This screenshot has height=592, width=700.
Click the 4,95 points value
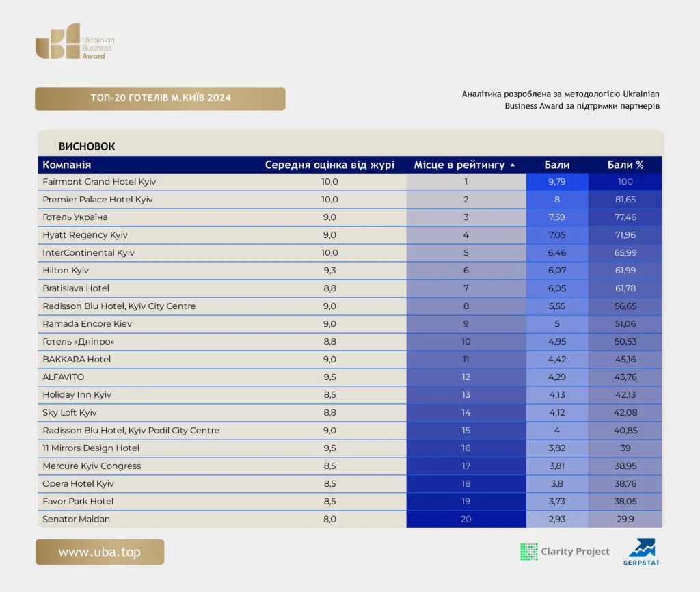(556, 342)
